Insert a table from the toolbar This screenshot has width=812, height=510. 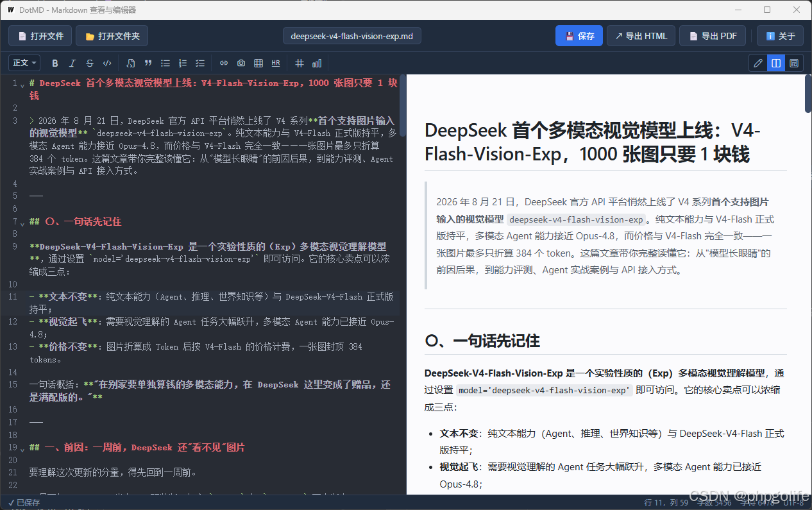point(258,63)
